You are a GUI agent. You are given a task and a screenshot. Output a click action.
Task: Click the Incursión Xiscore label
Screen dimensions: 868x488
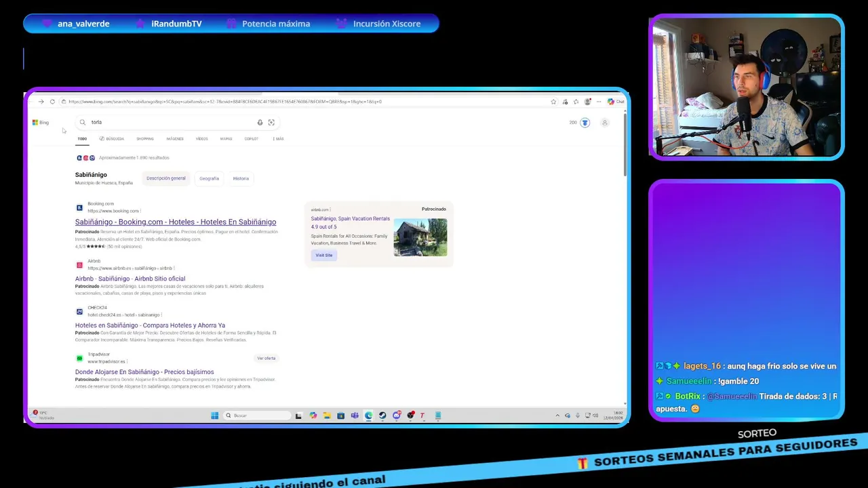387,24
